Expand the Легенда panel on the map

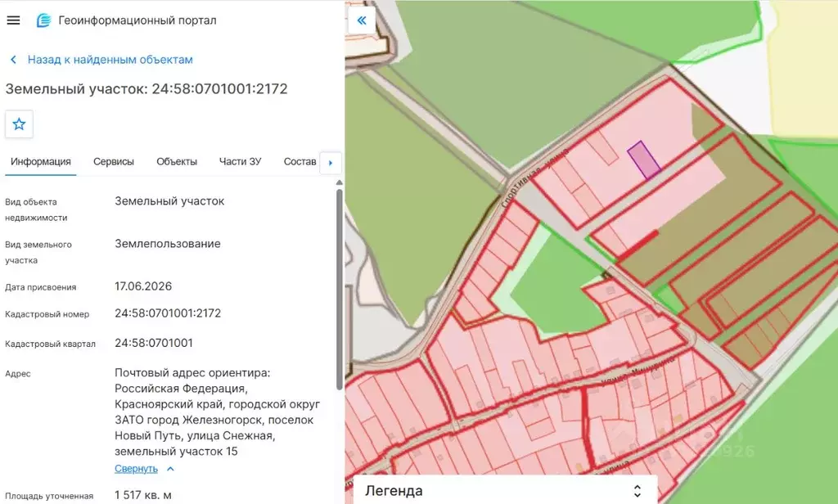(x=637, y=491)
